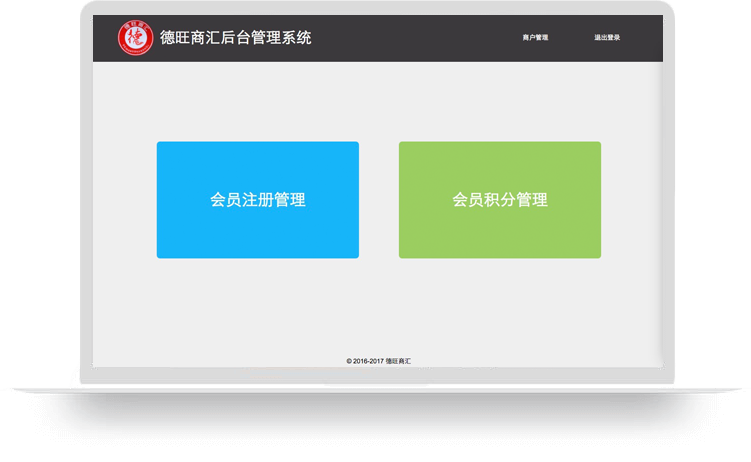The height and width of the screenshot is (462, 751).
Task: Open the blue 会员注册管理 tile
Action: click(258, 200)
